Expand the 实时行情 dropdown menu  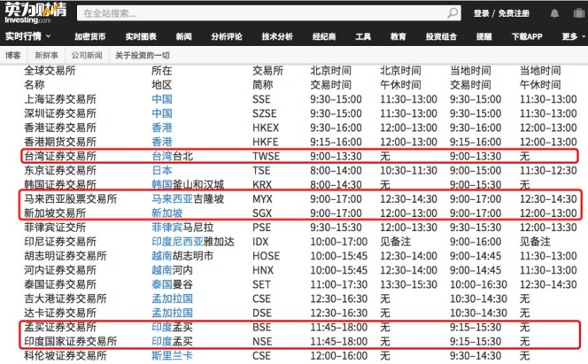(x=28, y=36)
